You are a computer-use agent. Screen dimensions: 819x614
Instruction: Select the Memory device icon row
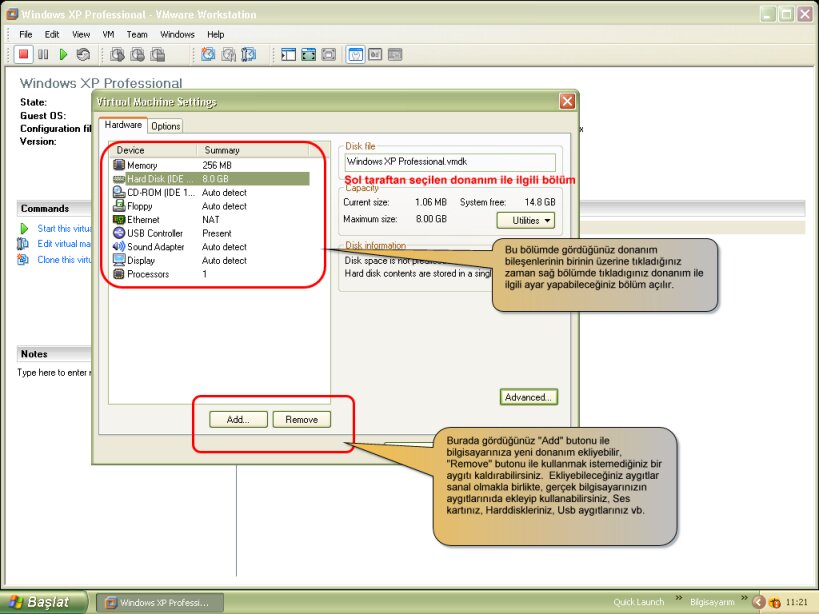point(212,165)
